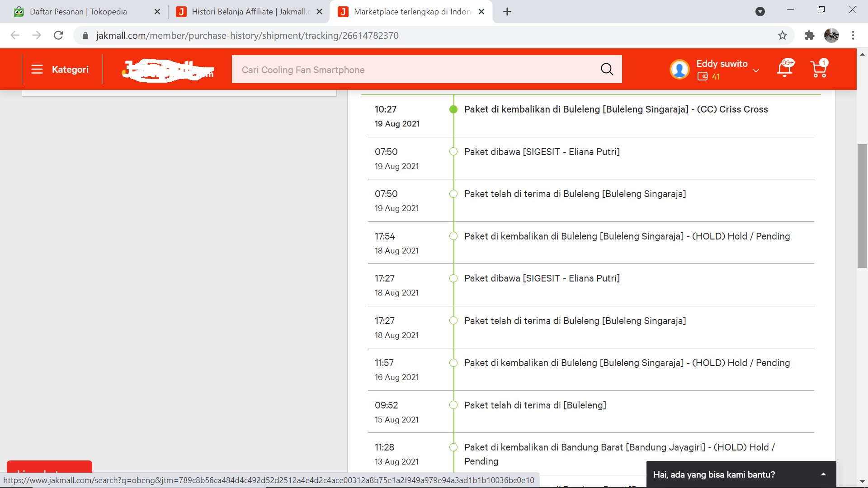Click the search magnifier icon
The height and width of the screenshot is (488, 868).
point(607,69)
